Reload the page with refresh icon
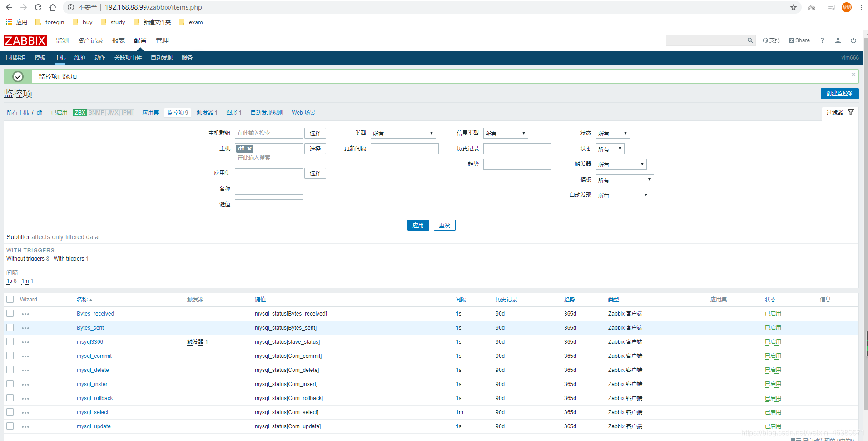868x441 pixels. [x=38, y=7]
